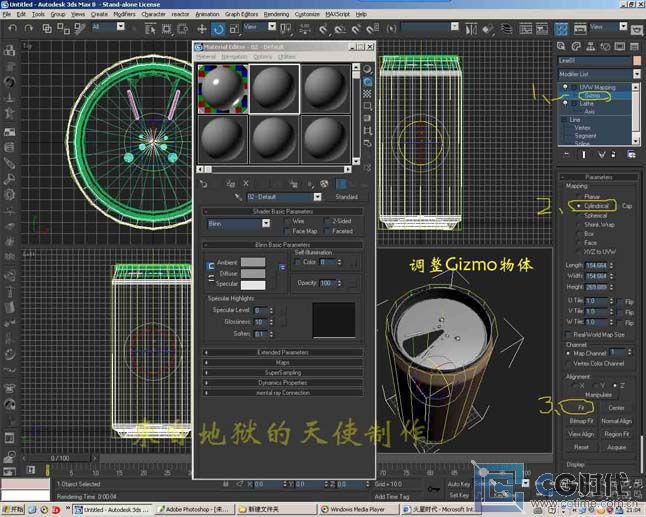
Task: Switch to the Create command panel tab
Action: point(561,46)
